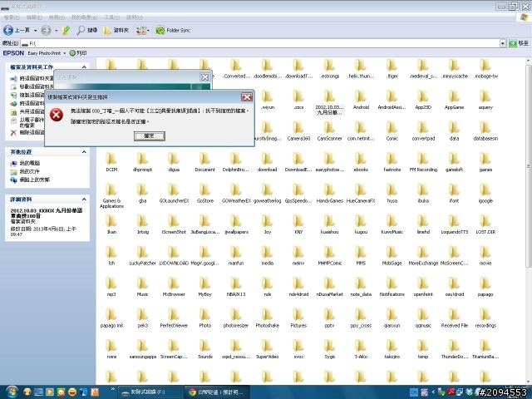This screenshot has height=399, width=532.
Task: Select the LOST.DIR folder
Action: click(x=485, y=224)
